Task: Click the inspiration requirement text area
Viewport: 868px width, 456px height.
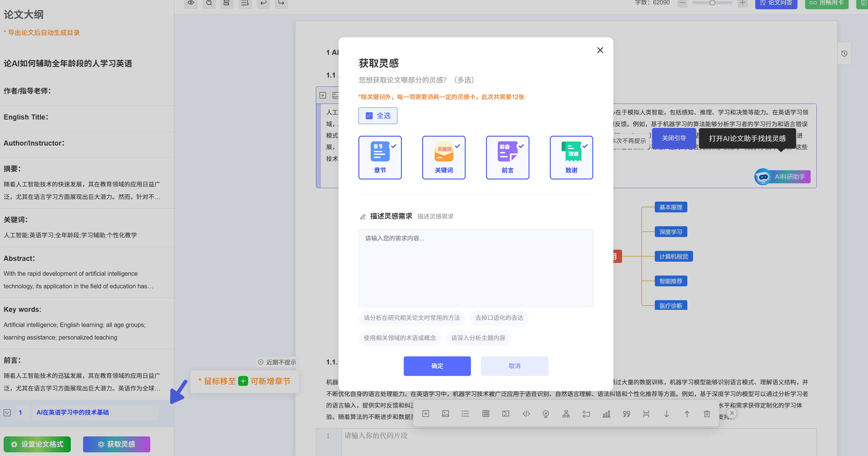Action: point(475,268)
